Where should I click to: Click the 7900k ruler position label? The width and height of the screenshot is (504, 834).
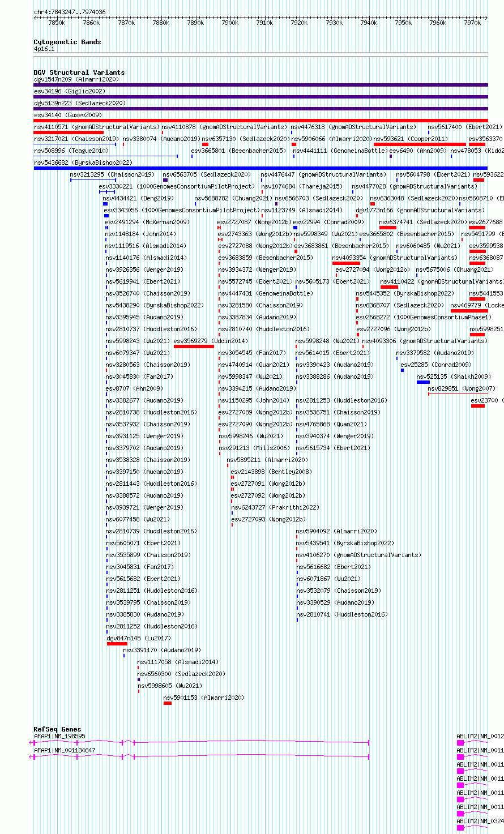click(230, 23)
